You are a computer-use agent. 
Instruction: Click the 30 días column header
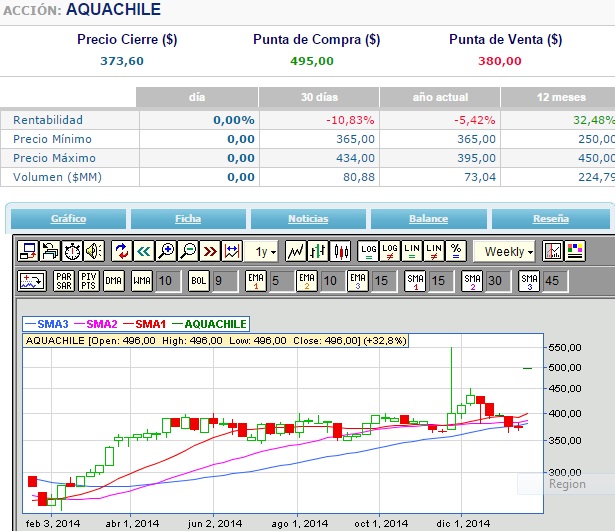pos(319,97)
